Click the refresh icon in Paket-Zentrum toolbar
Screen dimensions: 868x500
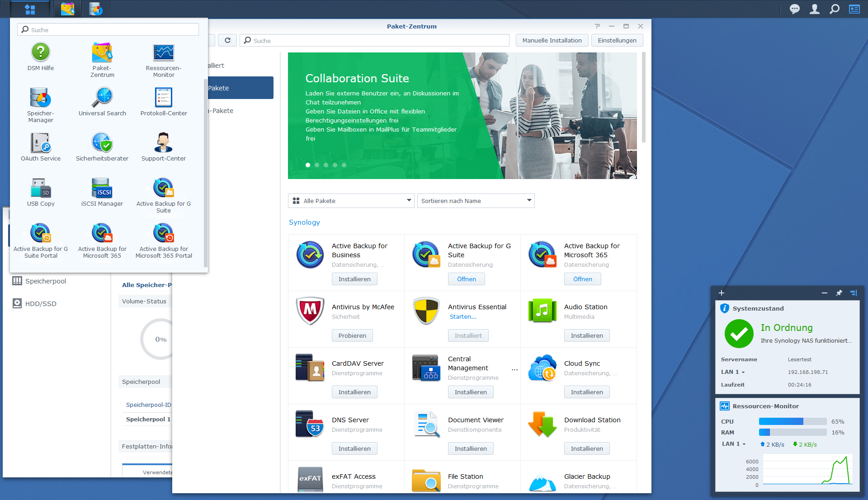click(227, 40)
